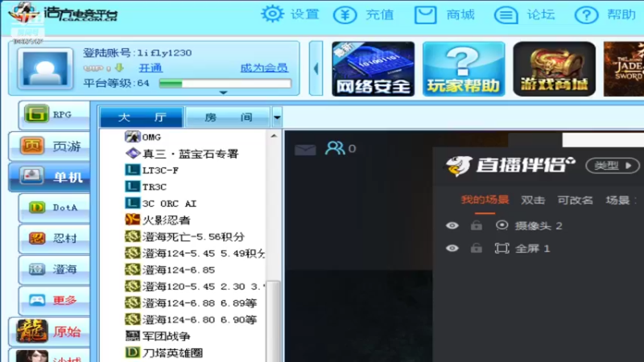Click the online users icon

click(x=335, y=148)
